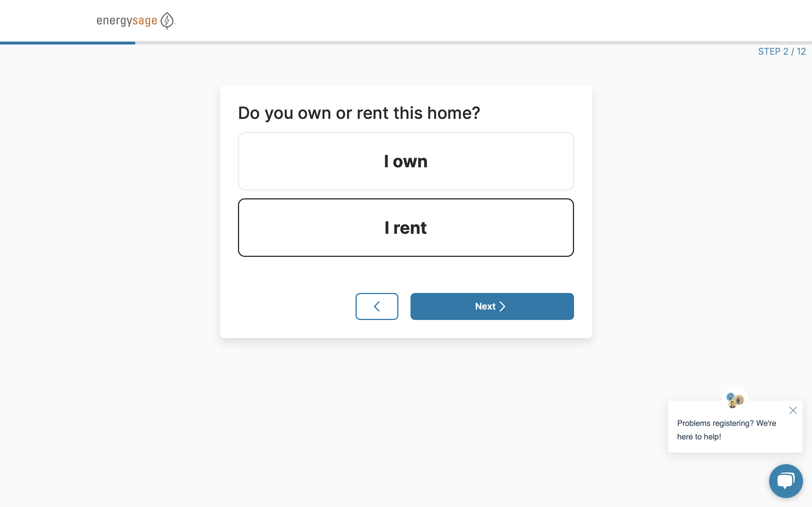This screenshot has height=507, width=812.
Task: Open the "Problems registering?" help message
Action: [x=727, y=423]
